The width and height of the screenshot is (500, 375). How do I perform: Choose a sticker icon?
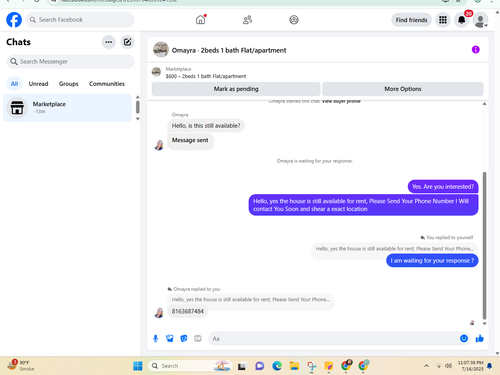coord(184,339)
